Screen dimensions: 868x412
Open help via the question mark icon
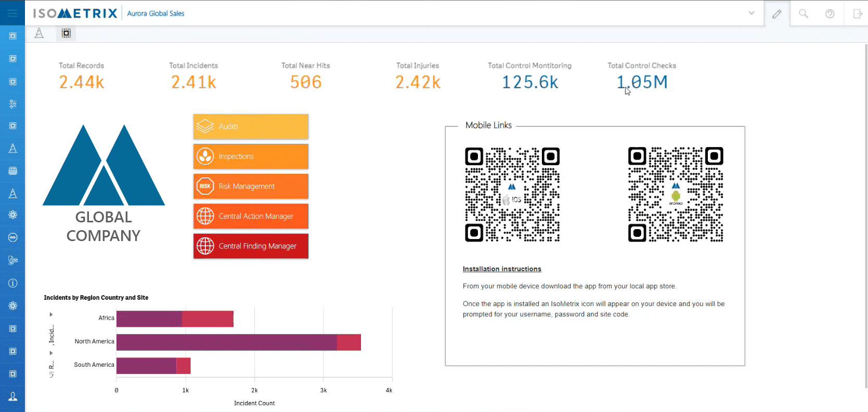pyautogui.click(x=830, y=14)
